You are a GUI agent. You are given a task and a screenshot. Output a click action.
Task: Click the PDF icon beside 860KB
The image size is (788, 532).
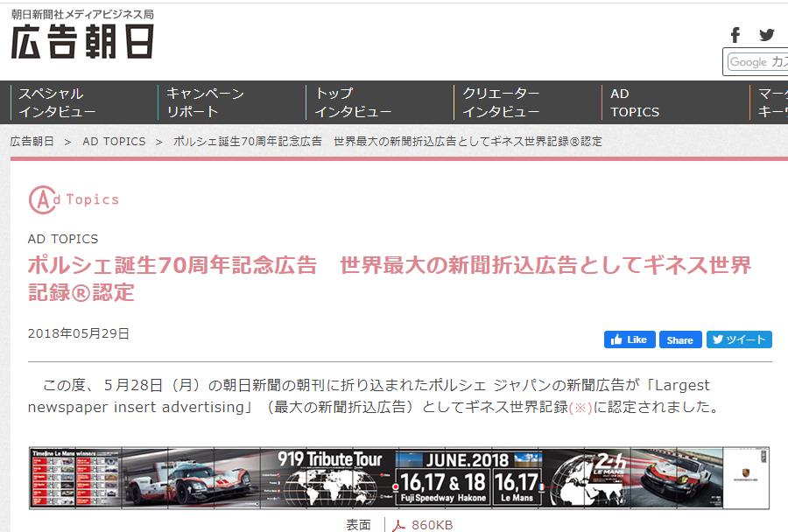398,526
